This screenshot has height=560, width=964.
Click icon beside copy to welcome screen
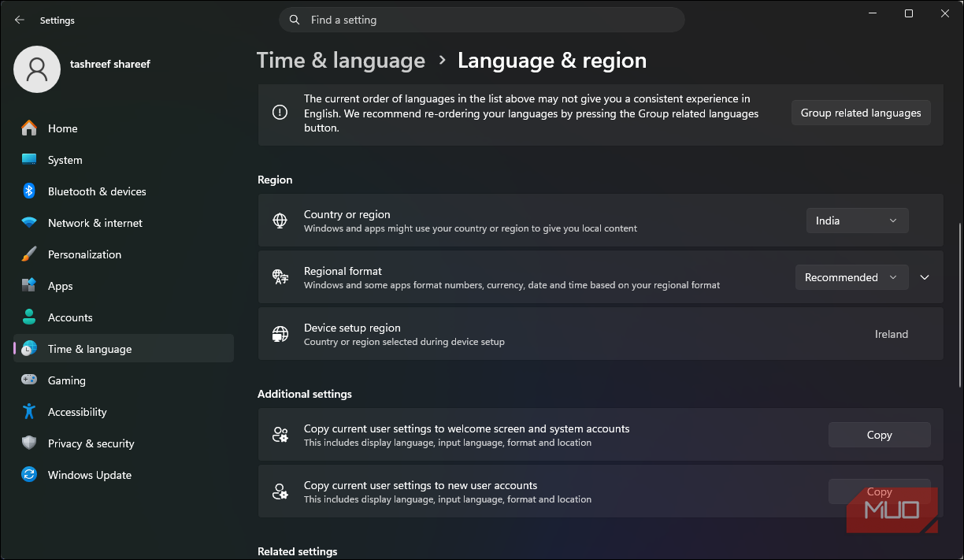coord(280,435)
